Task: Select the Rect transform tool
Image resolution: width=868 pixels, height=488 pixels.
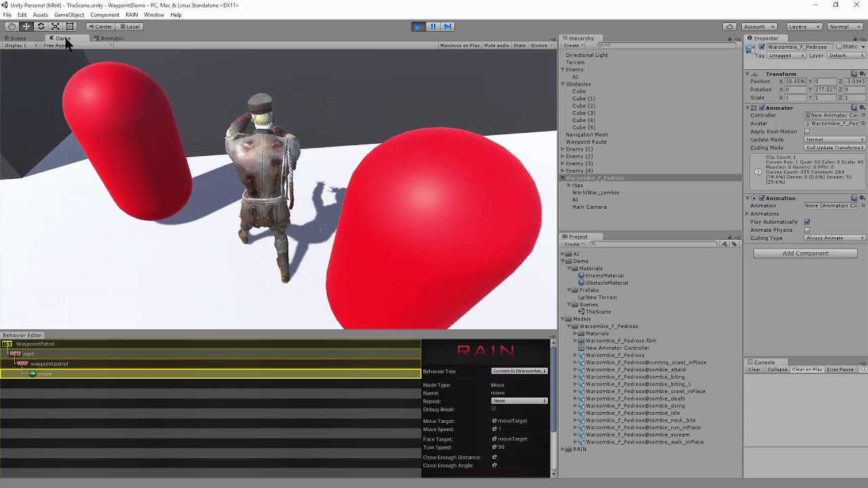Action: click(x=70, y=26)
